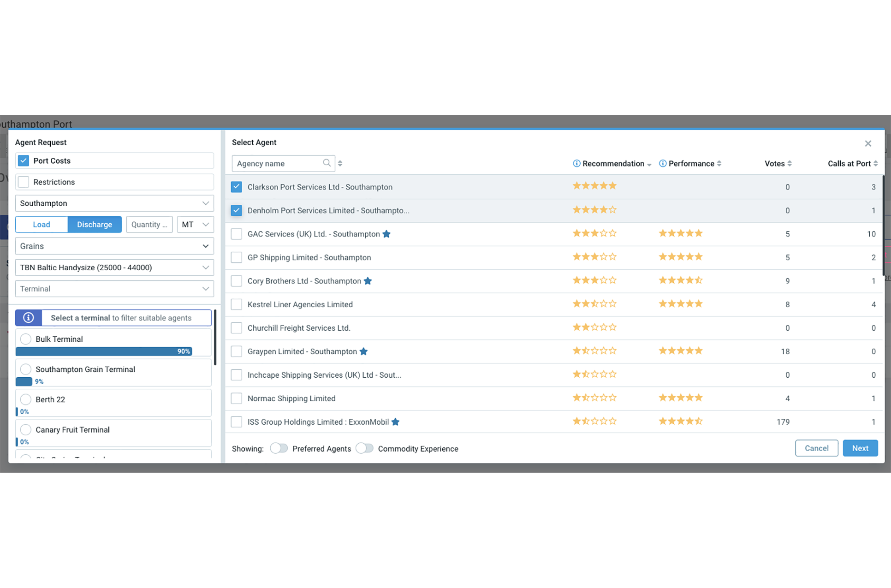Click the sort arrows beside Agency name field

click(340, 163)
